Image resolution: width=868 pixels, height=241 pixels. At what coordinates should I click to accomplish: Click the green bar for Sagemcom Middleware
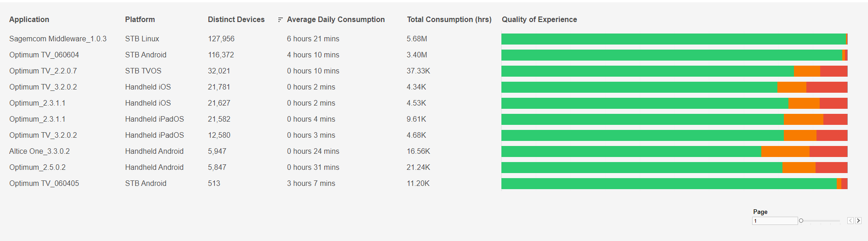point(673,39)
